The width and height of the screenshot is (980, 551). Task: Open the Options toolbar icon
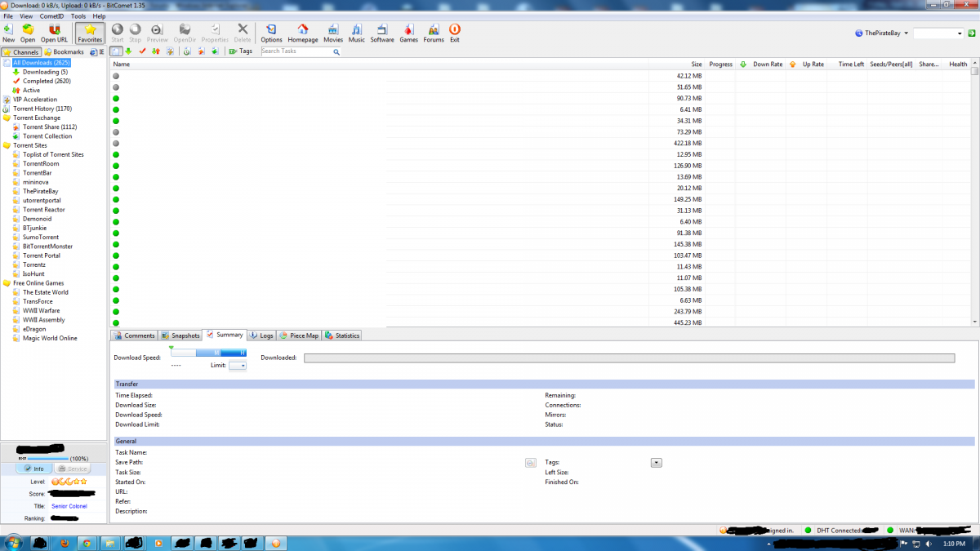(271, 29)
